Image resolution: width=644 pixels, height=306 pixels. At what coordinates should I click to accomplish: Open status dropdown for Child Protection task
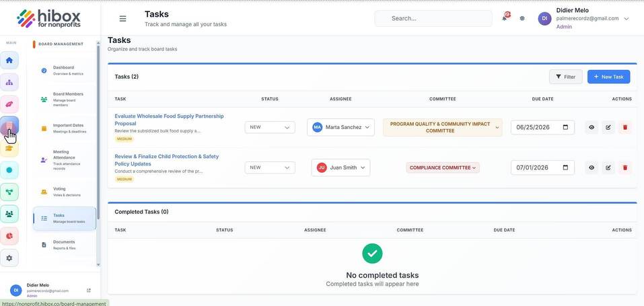[270, 167]
